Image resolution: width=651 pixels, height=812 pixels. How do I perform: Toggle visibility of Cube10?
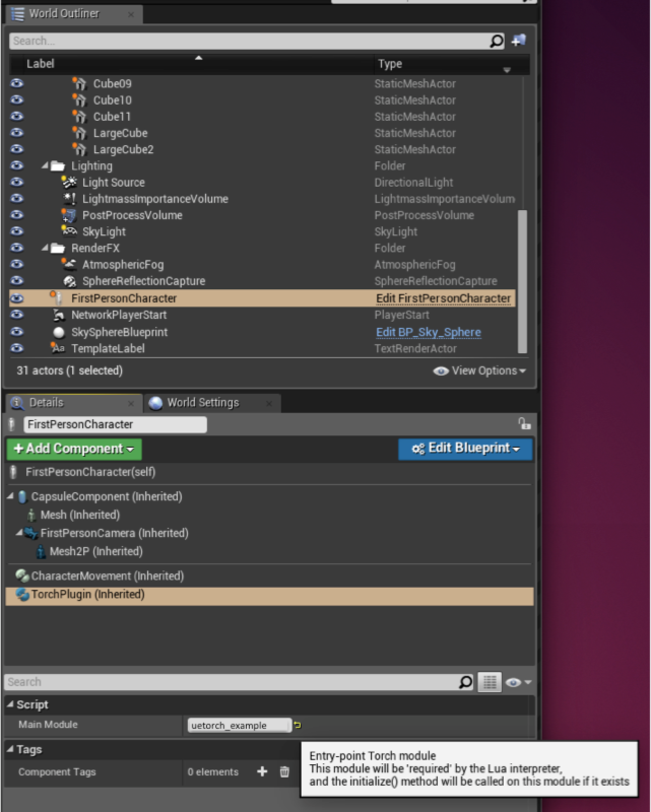tap(17, 99)
